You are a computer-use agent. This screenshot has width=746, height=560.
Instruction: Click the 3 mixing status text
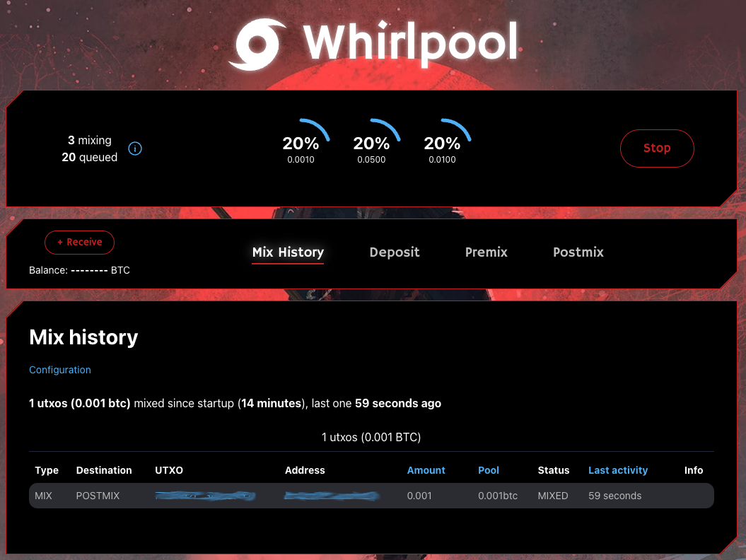click(x=89, y=141)
